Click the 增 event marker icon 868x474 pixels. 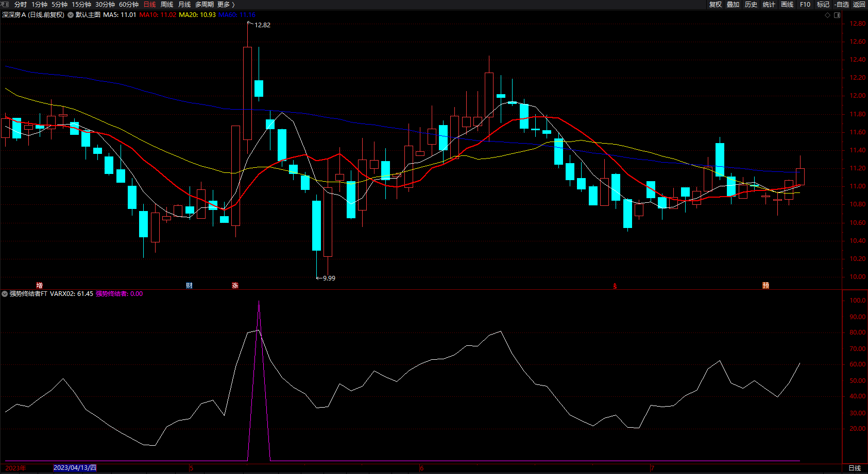[x=40, y=286]
